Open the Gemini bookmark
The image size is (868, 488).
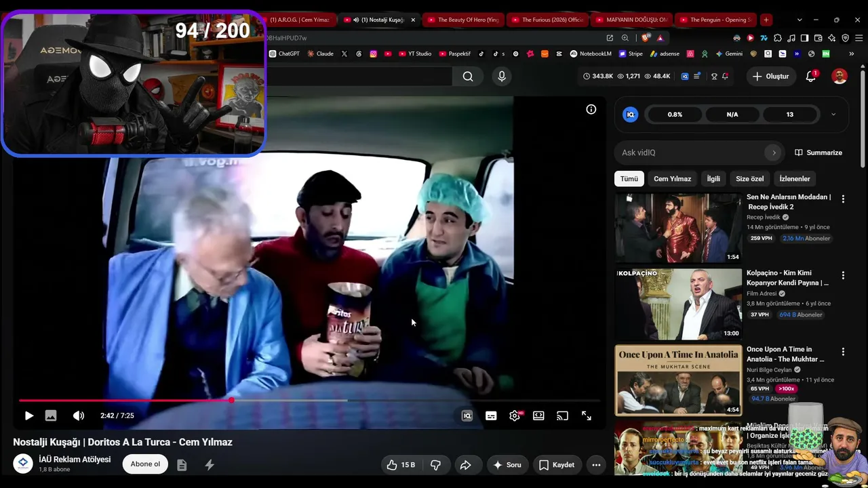click(729, 54)
